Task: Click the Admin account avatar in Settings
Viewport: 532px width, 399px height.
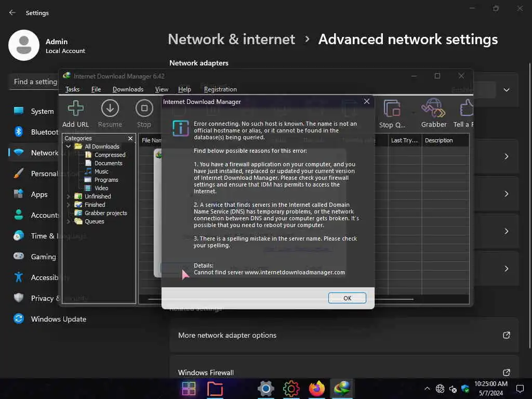Action: click(x=24, y=45)
